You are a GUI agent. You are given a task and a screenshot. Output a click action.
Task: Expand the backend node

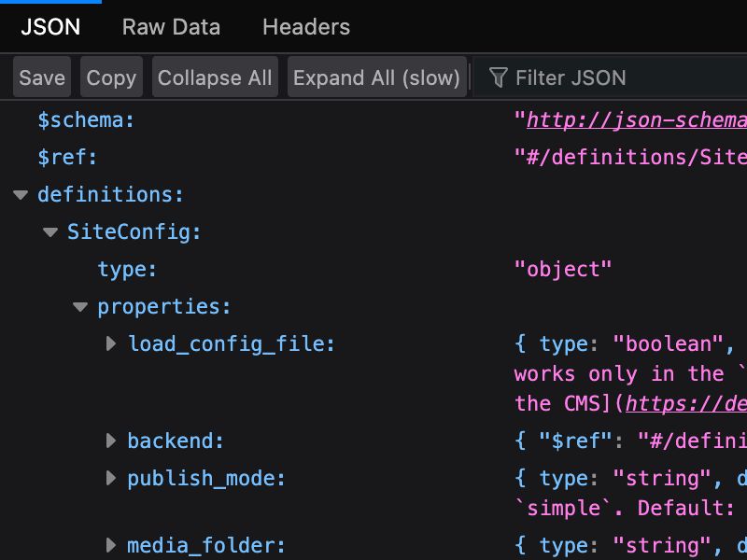[111, 441]
